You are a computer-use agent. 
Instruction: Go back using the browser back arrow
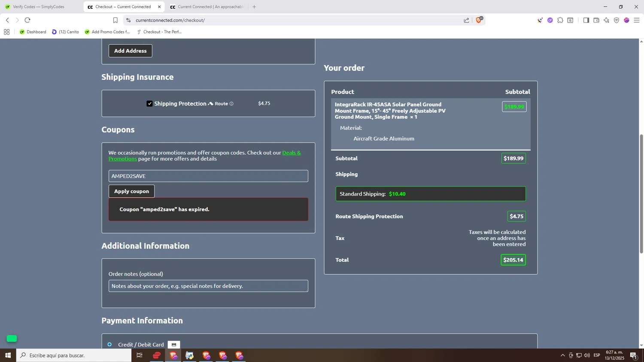7,20
